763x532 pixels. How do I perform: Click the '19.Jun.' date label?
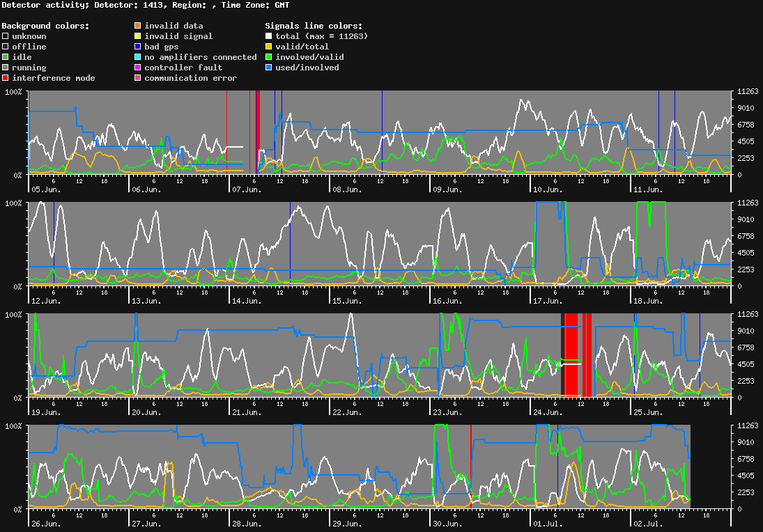(46, 412)
